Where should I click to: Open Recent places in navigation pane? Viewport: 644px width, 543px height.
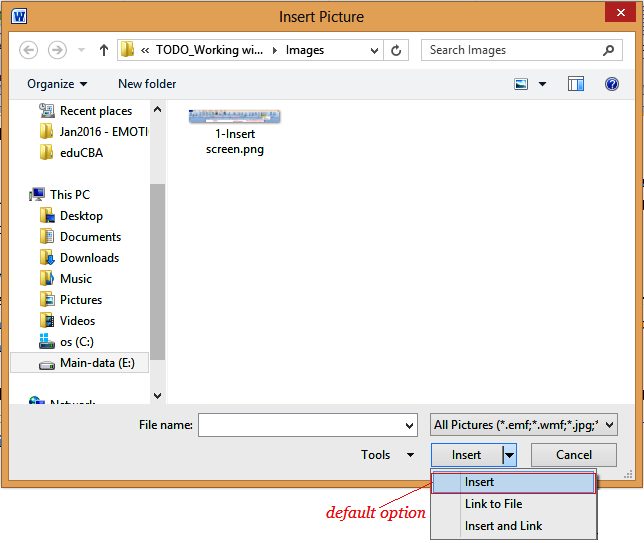86,110
